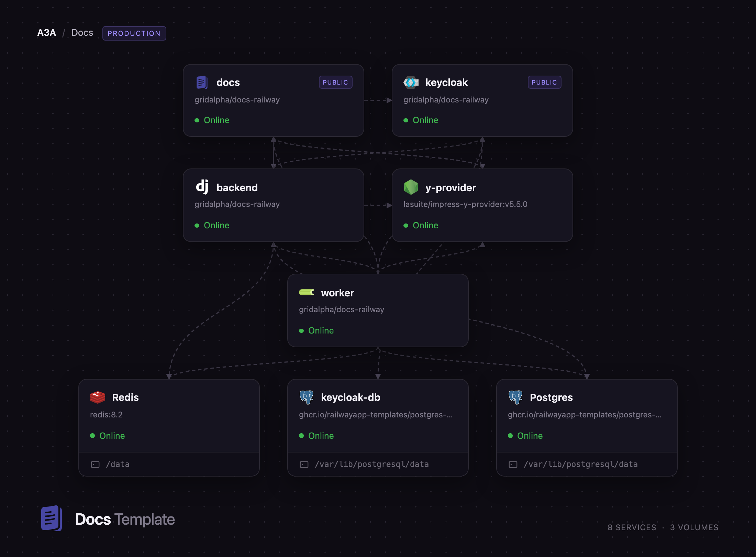Image resolution: width=756 pixels, height=557 pixels.
Task: Select the Postgres service title
Action: coord(551,397)
